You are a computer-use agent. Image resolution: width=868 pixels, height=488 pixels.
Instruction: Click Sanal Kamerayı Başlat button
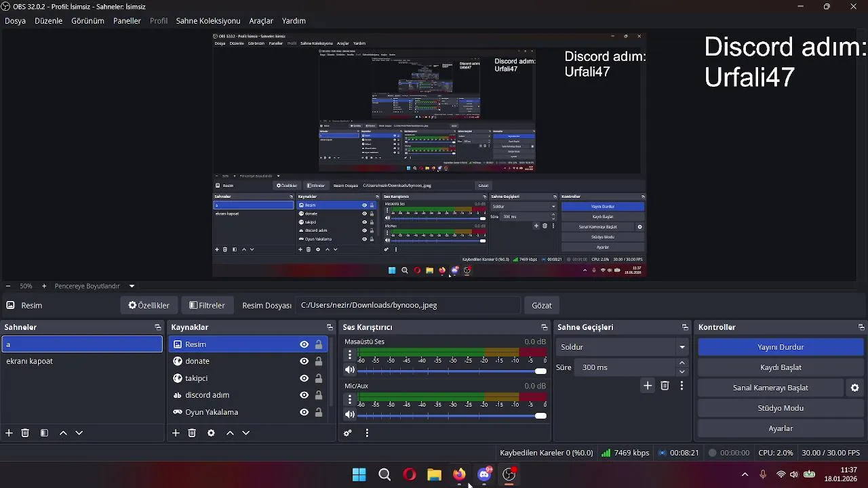pos(770,388)
